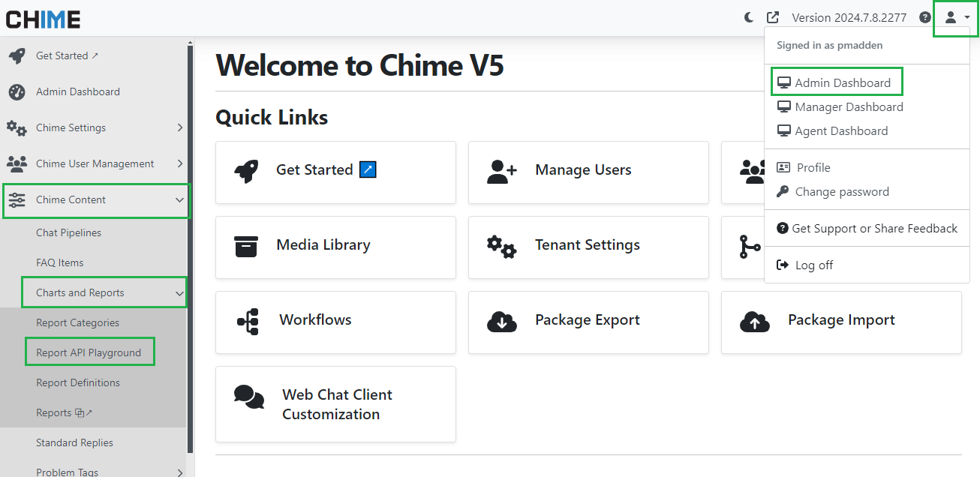The image size is (980, 477).
Task: Open the Manage Users quick link
Action: tap(588, 172)
